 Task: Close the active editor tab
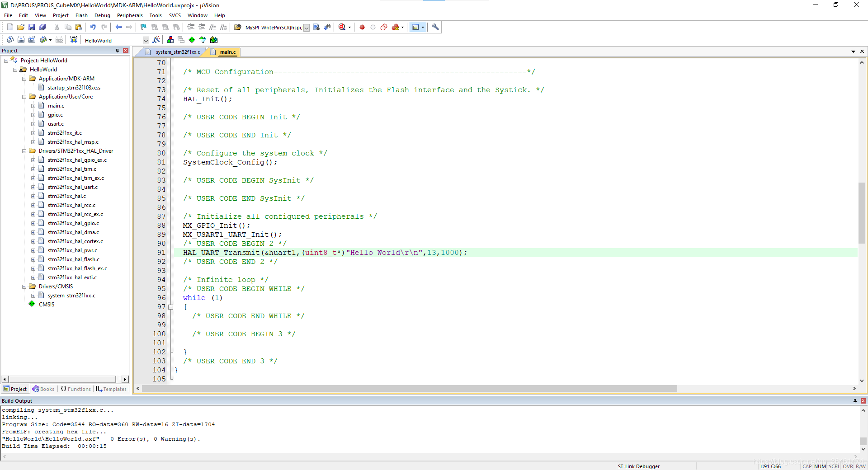(862, 52)
